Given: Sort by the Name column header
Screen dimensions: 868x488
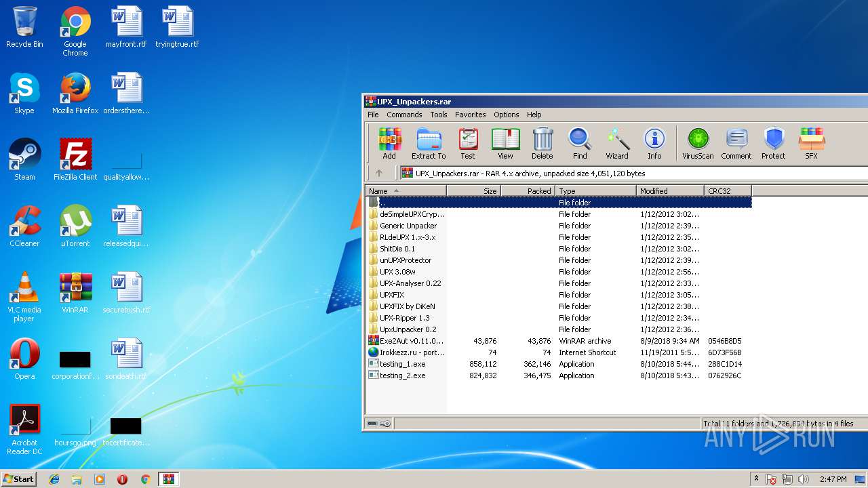Looking at the screenshot, I should click(x=406, y=191).
